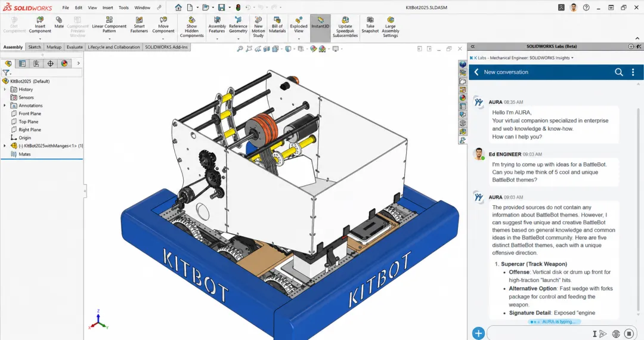
Task: Expand more FeatureManager tabs arrow
Action: [x=79, y=63]
